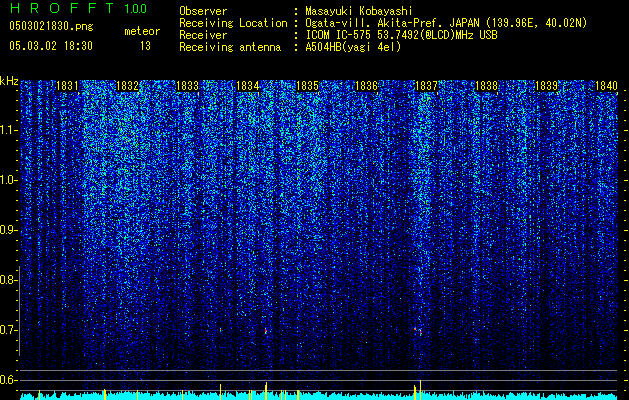This screenshot has height=400, width=629.
Task: Click the red meteor echo just after 1834
Action: (266, 331)
